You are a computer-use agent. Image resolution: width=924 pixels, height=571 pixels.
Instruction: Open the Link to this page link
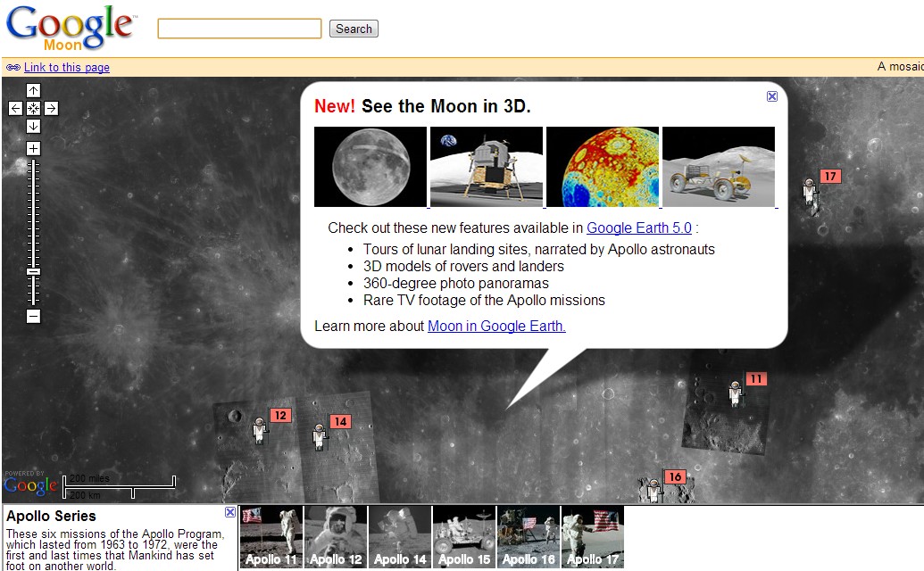66,67
